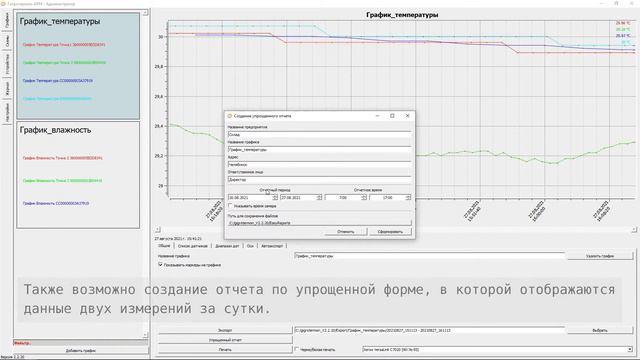Switch to the Оси tab
Image resolution: width=640 pixels, height=360 pixels.
250,246
